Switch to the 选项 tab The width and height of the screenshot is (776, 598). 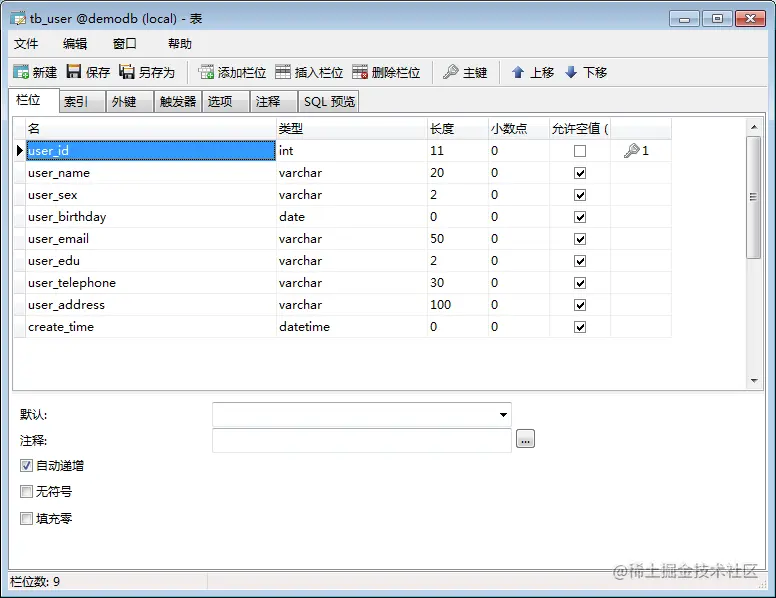coord(225,101)
